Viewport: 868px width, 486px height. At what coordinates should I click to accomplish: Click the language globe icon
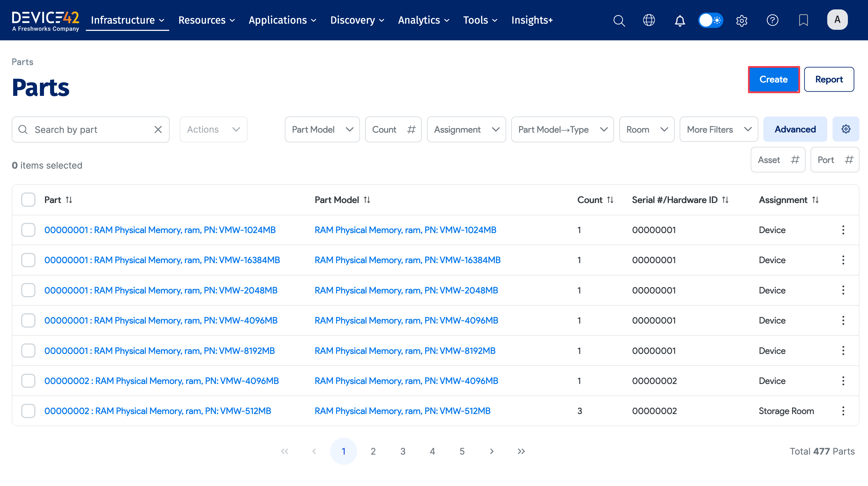[x=649, y=20]
